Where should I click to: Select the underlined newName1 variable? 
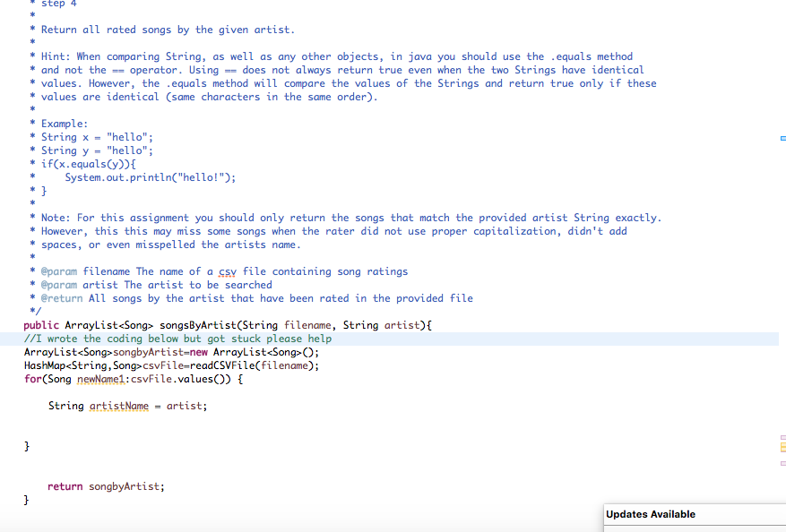click(99, 379)
